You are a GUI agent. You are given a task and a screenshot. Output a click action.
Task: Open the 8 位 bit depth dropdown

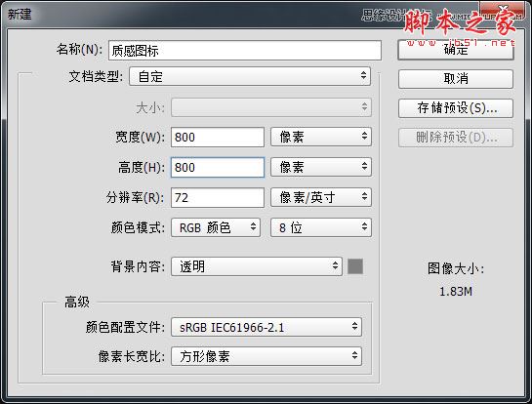pyautogui.click(x=321, y=227)
